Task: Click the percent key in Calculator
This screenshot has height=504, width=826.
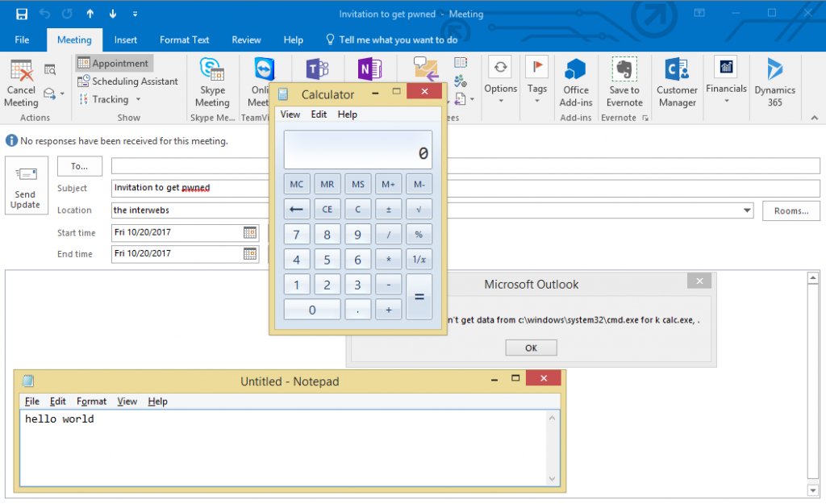Action: coord(419,235)
